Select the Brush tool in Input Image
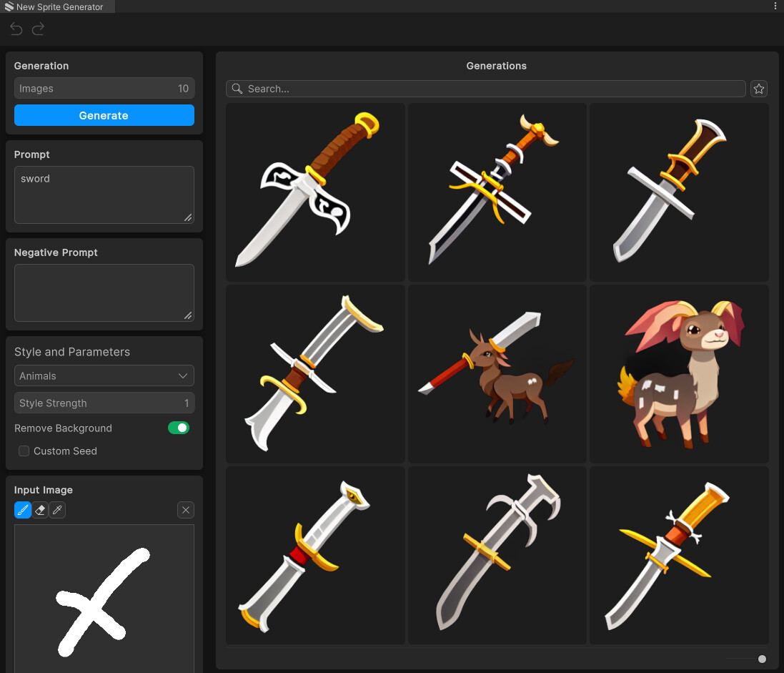 tap(22, 510)
